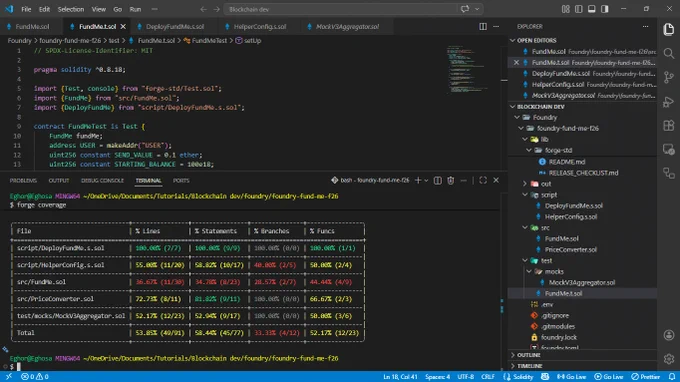This screenshot has height=382, width=680.
Task: Open the Selection menu
Action: click(x=71, y=9)
